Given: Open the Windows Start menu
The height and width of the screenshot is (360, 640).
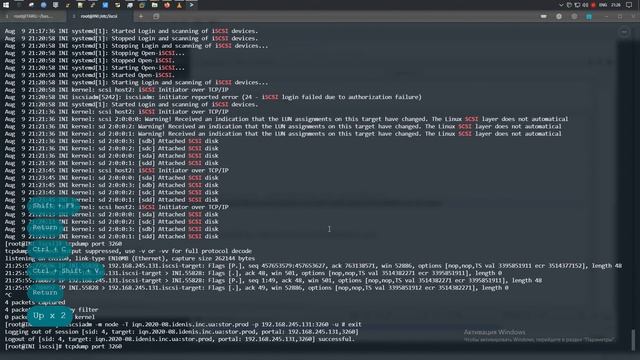Looking at the screenshot, I should pos(6,5).
